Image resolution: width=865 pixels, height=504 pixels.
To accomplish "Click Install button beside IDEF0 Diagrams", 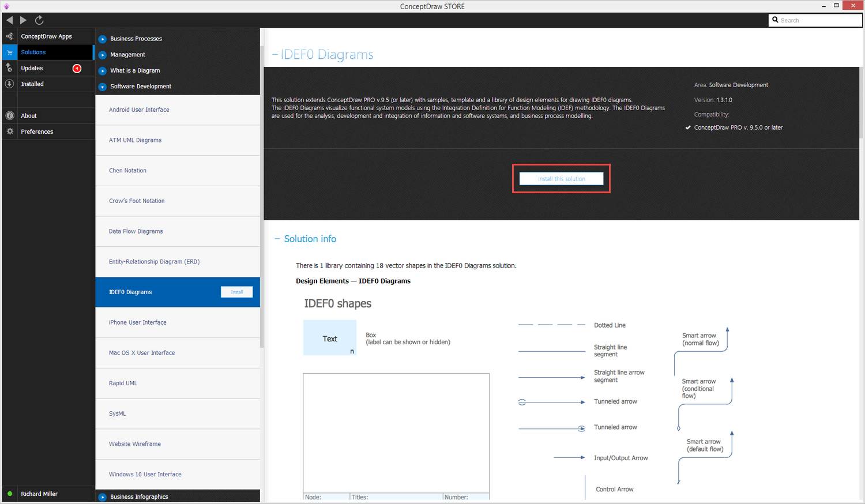I will (x=237, y=292).
